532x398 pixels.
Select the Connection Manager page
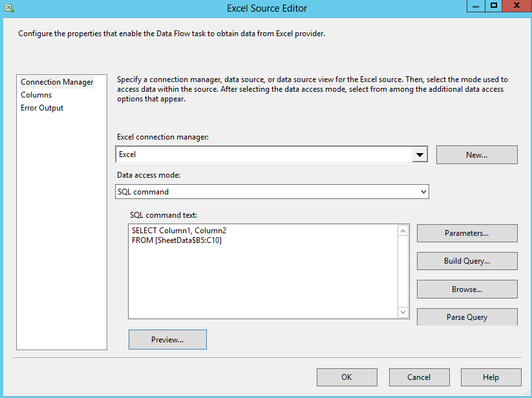point(57,82)
